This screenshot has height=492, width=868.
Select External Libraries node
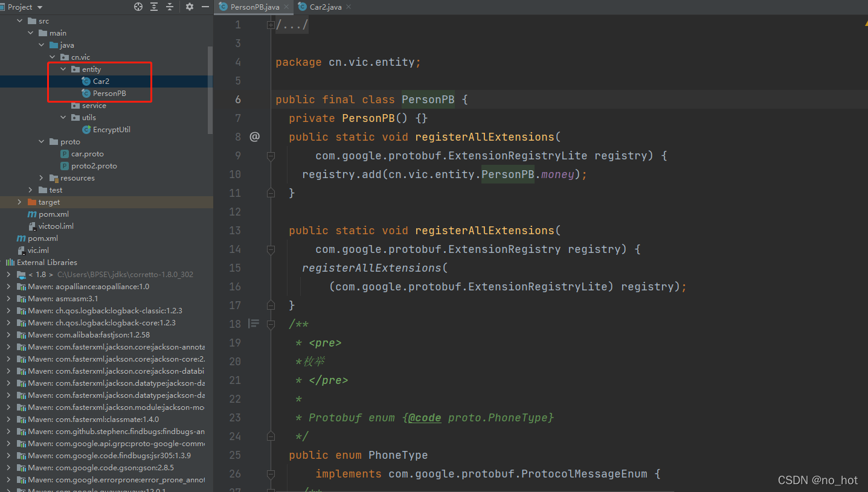(x=47, y=263)
